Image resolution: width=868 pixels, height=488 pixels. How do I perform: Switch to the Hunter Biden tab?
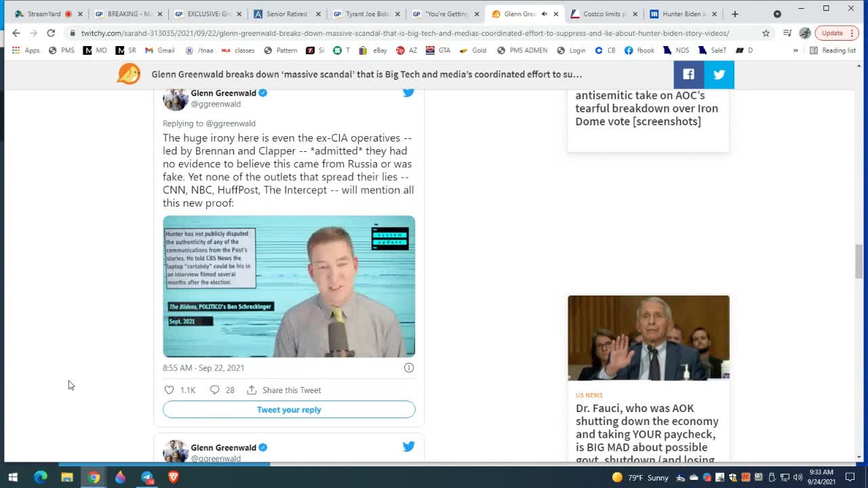682,14
